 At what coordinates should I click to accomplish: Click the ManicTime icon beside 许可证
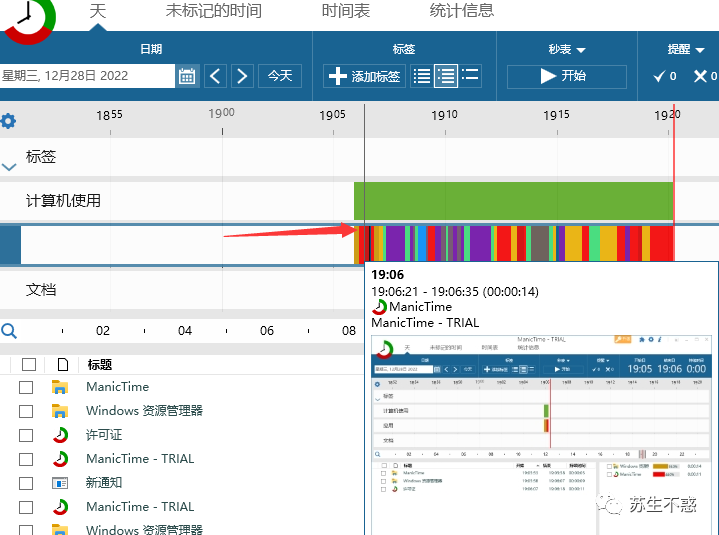tap(60, 435)
